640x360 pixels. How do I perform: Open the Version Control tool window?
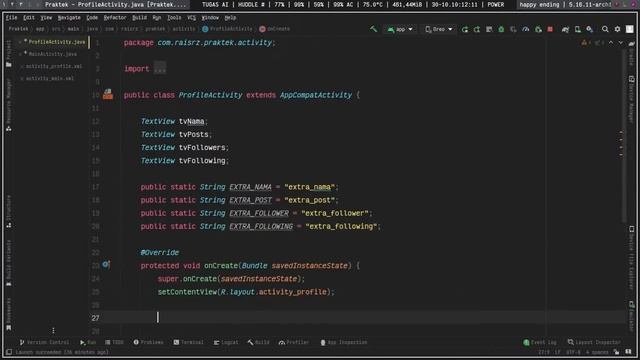(x=44, y=342)
